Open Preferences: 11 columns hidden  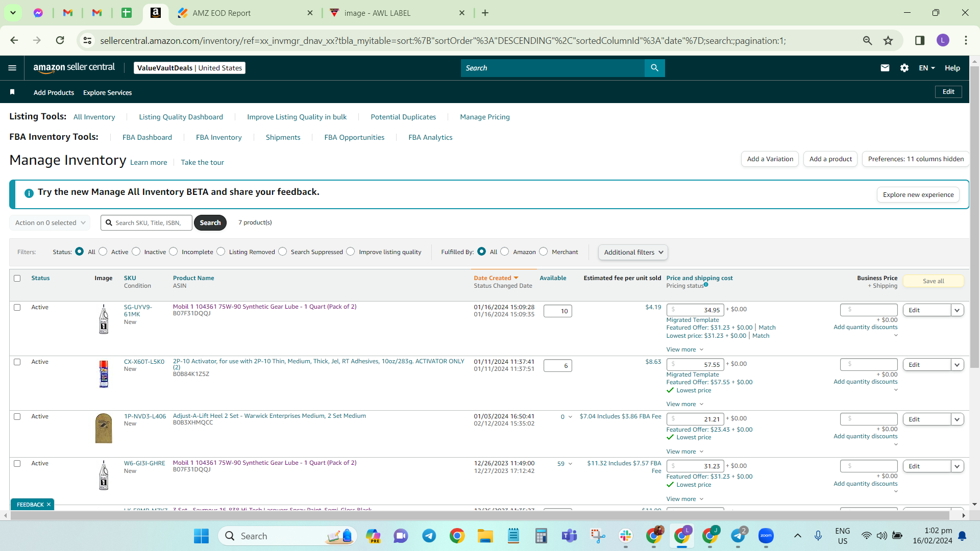916,159
